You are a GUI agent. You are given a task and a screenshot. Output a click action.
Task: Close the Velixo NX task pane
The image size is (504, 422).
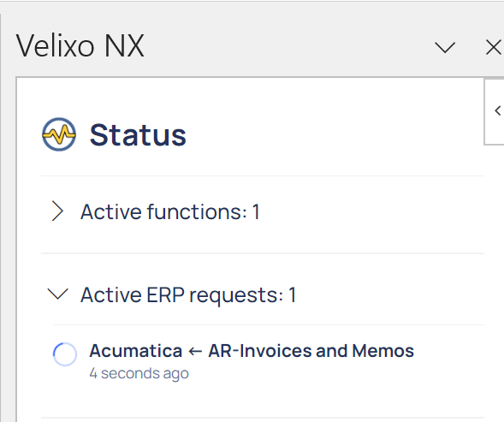click(x=494, y=48)
